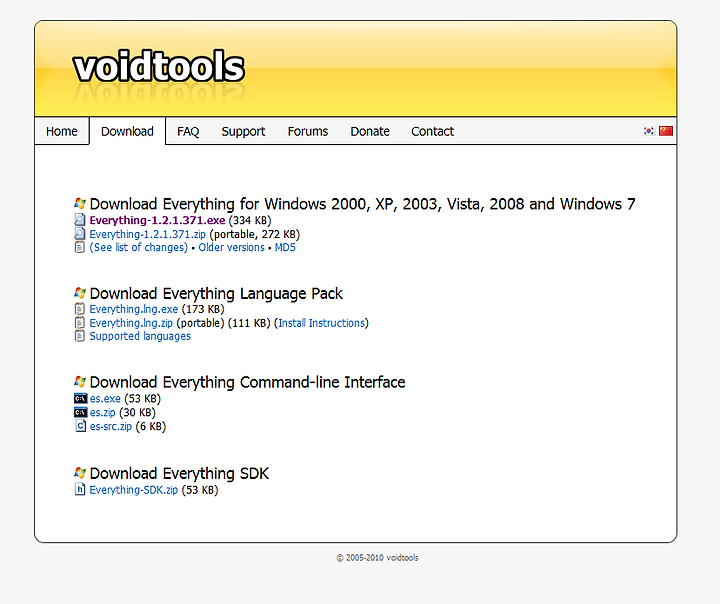
Task: Click heading Download Everything Language Pack
Action: [x=216, y=294]
